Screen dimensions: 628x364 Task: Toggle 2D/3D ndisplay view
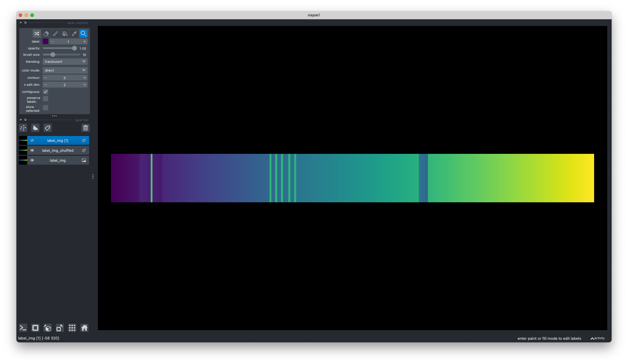point(35,328)
